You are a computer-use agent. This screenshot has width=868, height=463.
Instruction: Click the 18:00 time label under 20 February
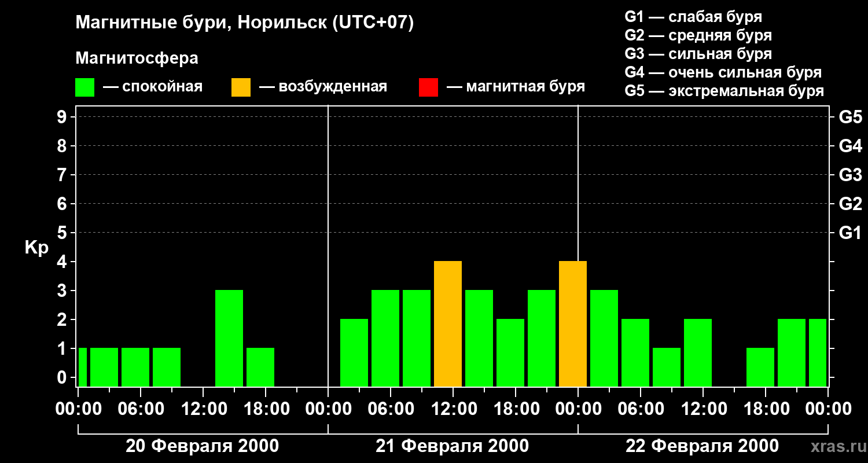click(266, 409)
